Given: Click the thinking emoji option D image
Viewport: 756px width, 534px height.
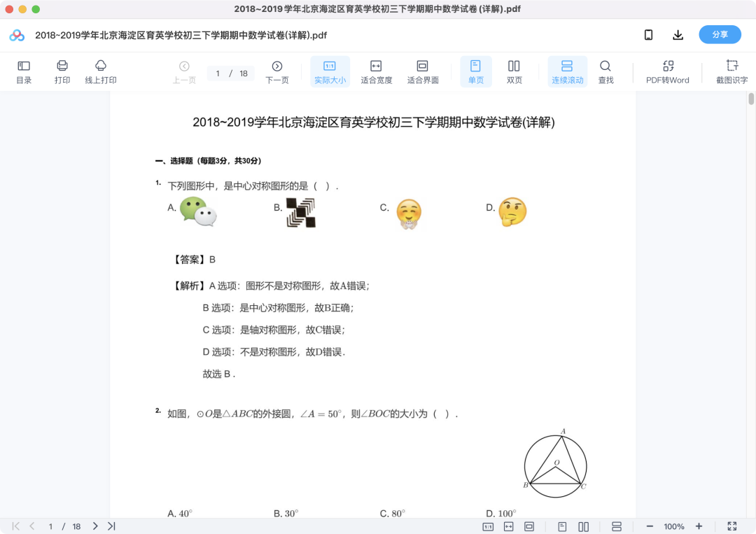Looking at the screenshot, I should click(x=512, y=211).
